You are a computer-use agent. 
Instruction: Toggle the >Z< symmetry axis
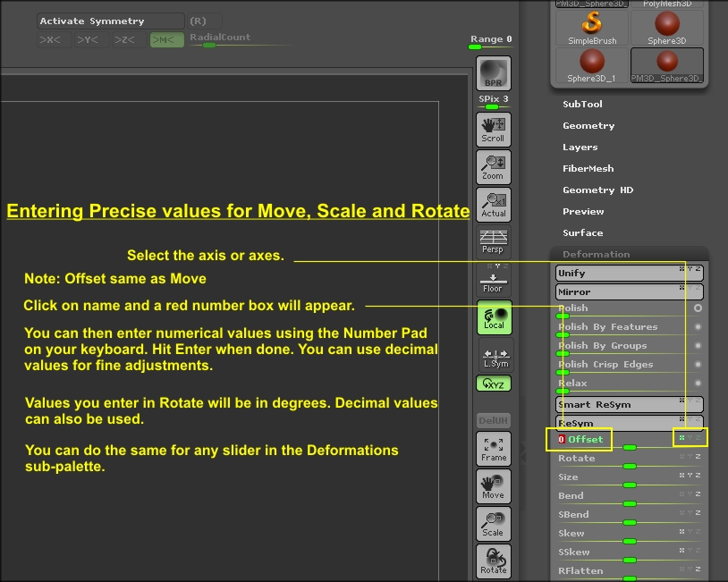130,39
